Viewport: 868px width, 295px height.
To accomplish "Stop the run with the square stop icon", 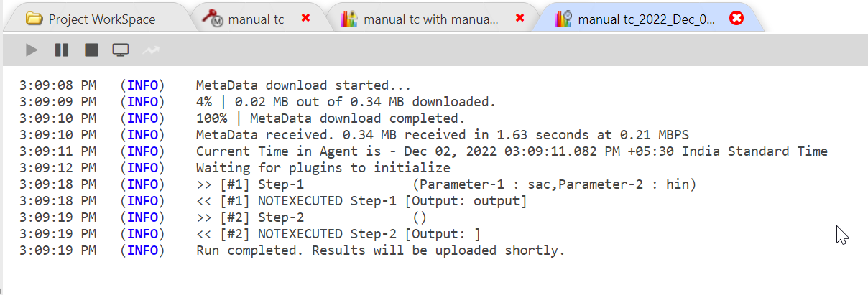I will [x=91, y=50].
